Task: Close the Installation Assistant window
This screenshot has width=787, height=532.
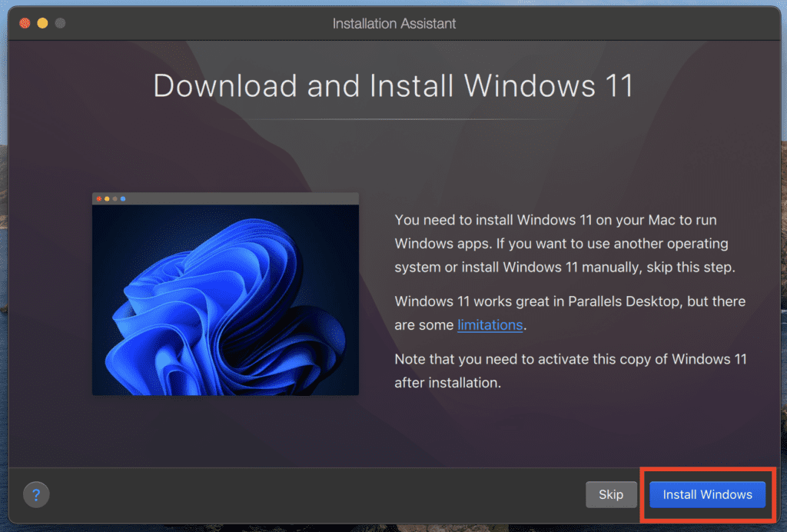Action: 25,23
